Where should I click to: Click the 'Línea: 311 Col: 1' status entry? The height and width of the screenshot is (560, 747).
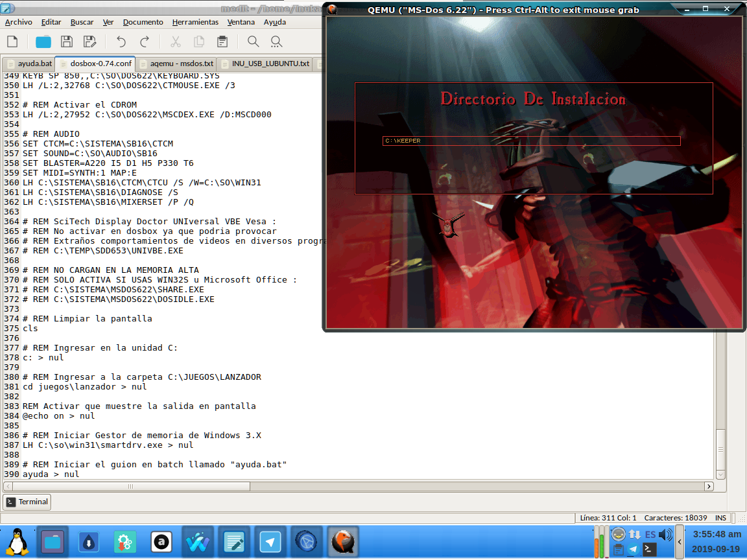point(608,518)
